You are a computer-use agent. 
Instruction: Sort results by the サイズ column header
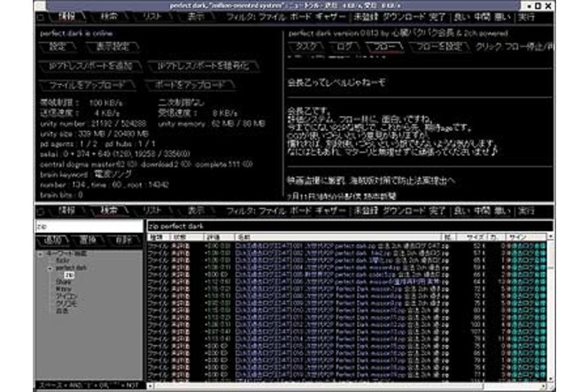pos(502,237)
